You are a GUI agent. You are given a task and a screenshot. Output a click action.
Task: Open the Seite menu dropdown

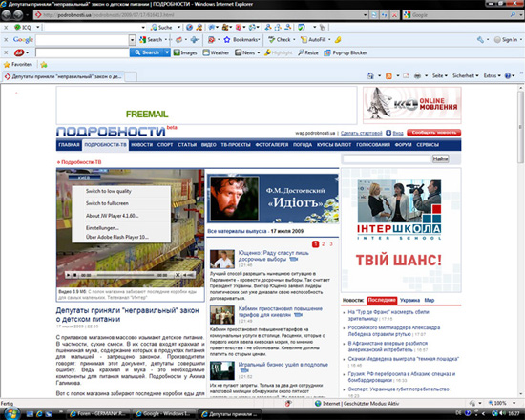pos(440,75)
